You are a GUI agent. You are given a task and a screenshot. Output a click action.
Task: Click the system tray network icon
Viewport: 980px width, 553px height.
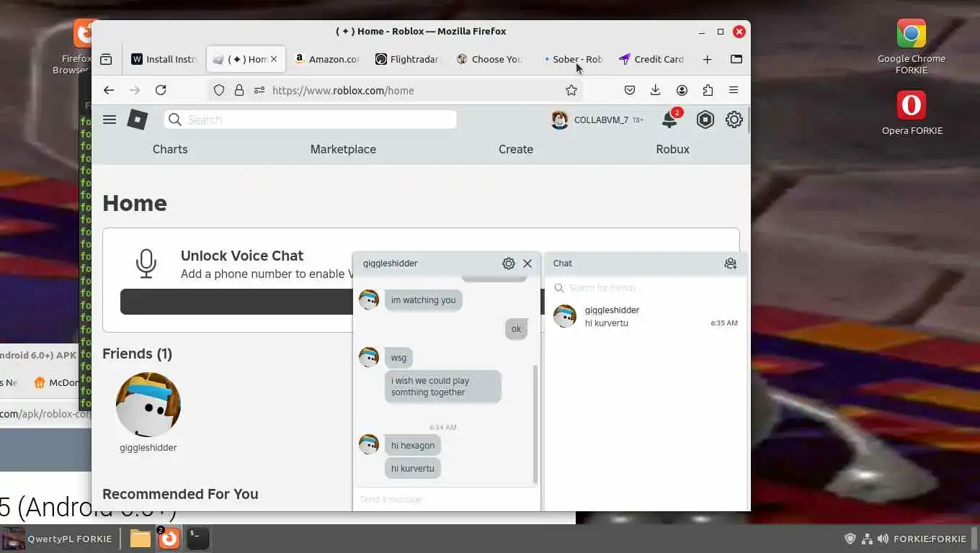coord(867,539)
